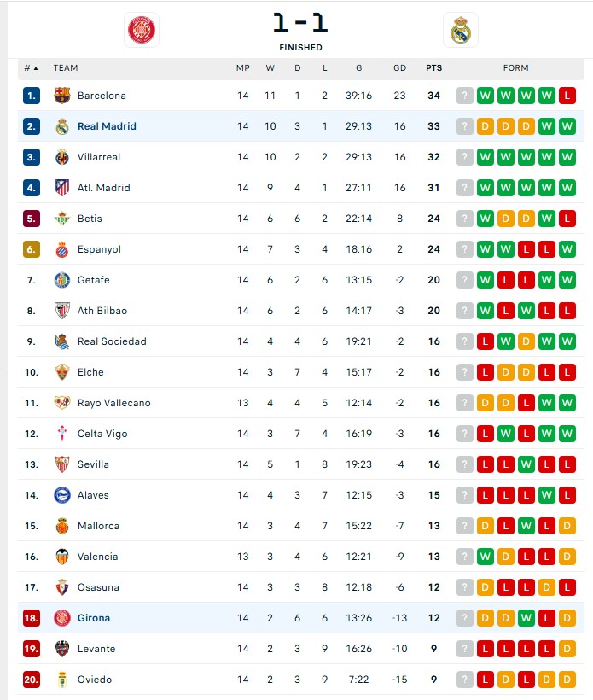
Task: Expand Real Madrid's latest W form result
Action: (x=567, y=126)
